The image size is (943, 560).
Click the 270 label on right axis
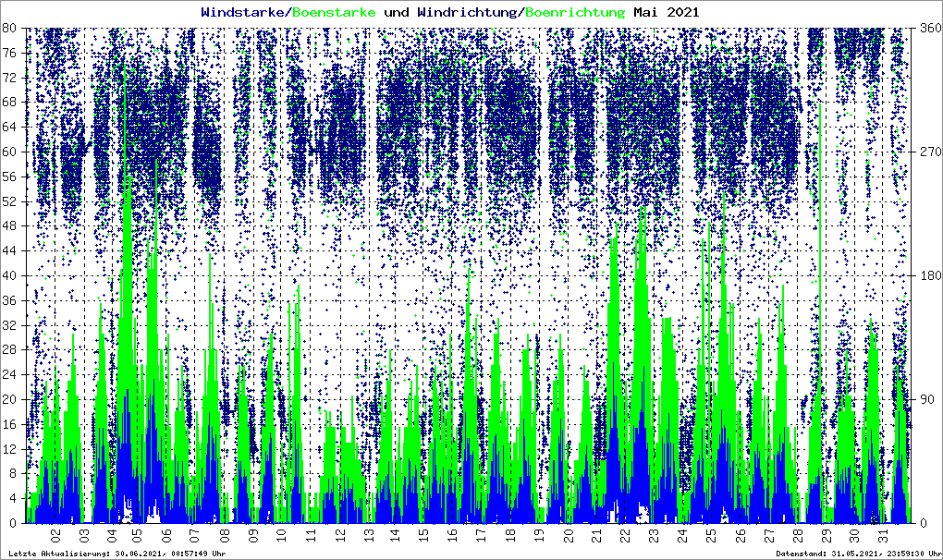click(927, 152)
